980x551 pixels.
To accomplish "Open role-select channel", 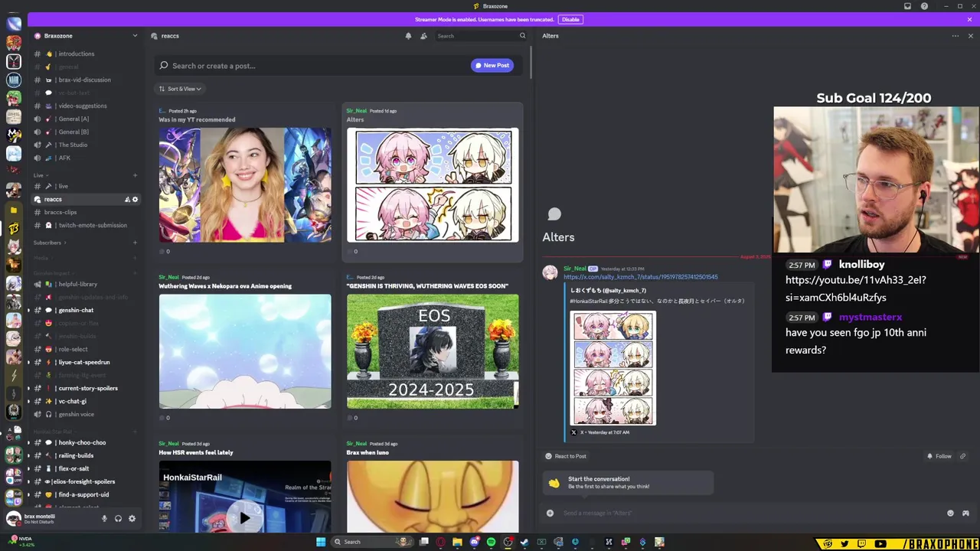I will click(86, 349).
